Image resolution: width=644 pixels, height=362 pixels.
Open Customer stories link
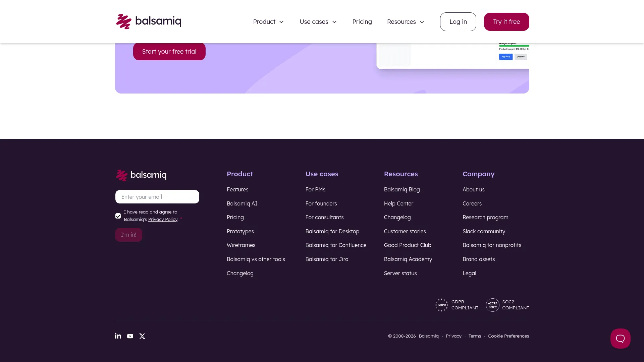pos(405,231)
